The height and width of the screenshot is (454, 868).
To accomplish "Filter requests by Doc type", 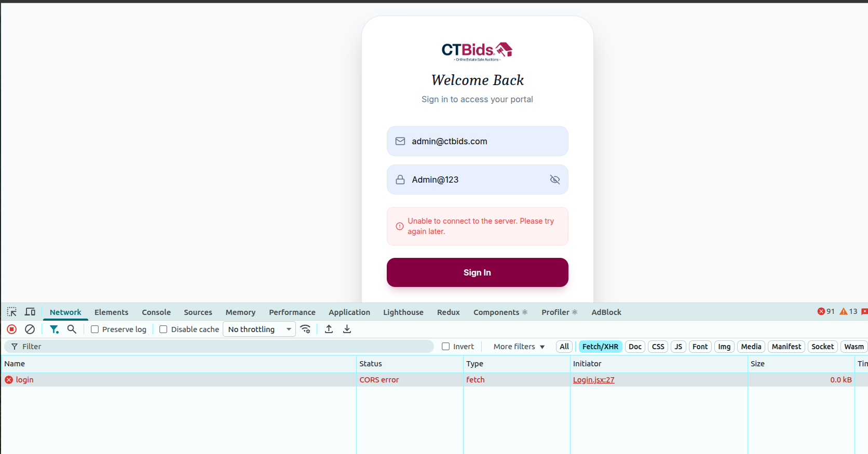I will point(635,347).
